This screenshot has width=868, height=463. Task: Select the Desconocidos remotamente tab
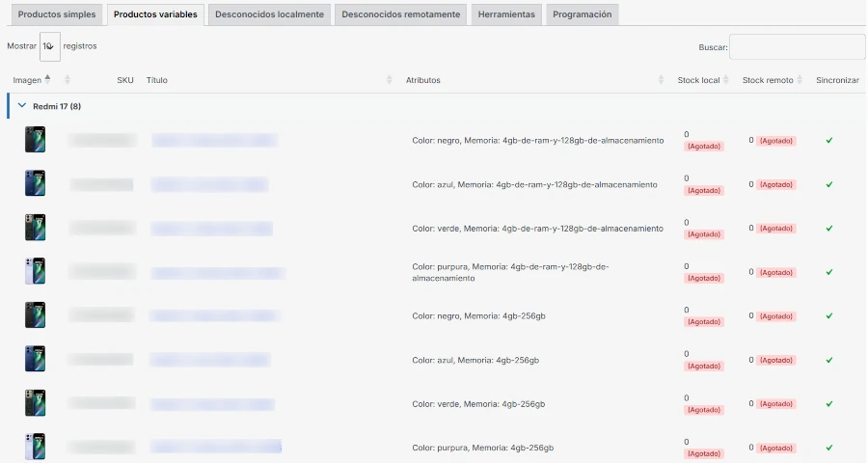click(401, 14)
